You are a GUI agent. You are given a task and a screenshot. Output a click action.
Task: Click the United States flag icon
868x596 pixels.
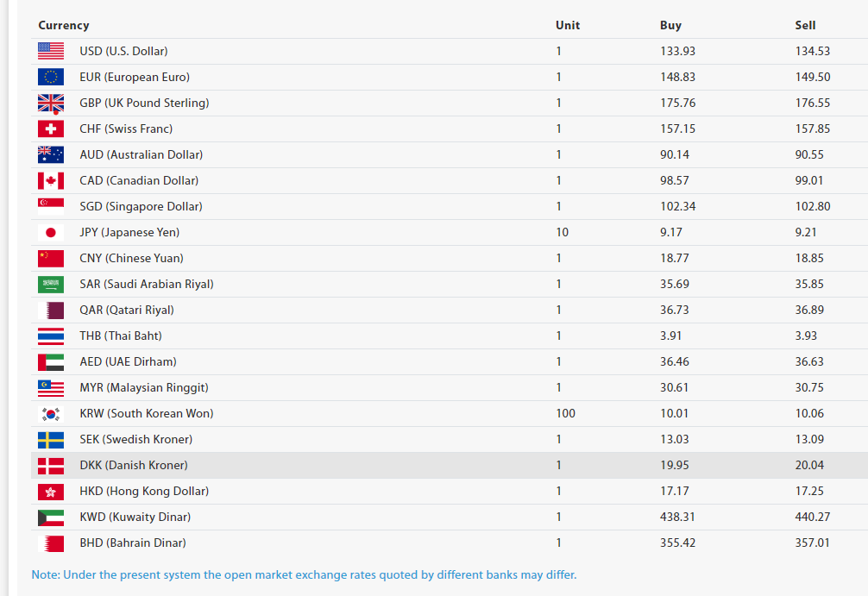click(x=51, y=51)
